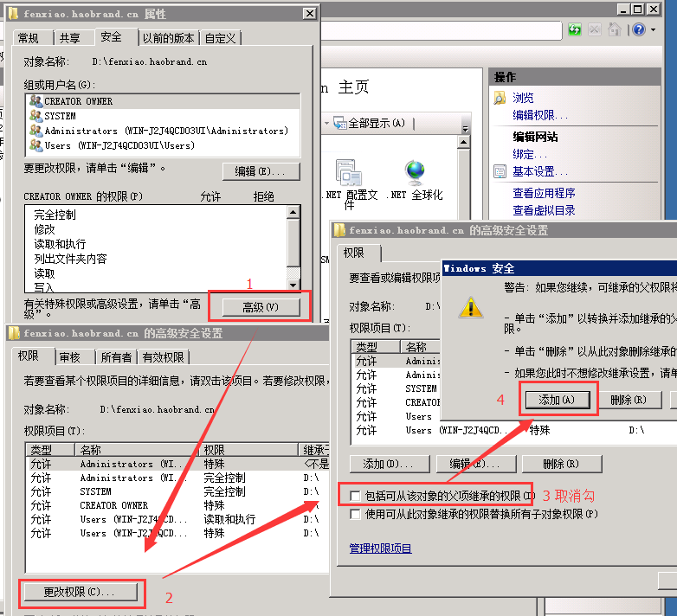The image size is (677, 616).
Task: Switch to the 所有者 tab
Action: click(116, 357)
